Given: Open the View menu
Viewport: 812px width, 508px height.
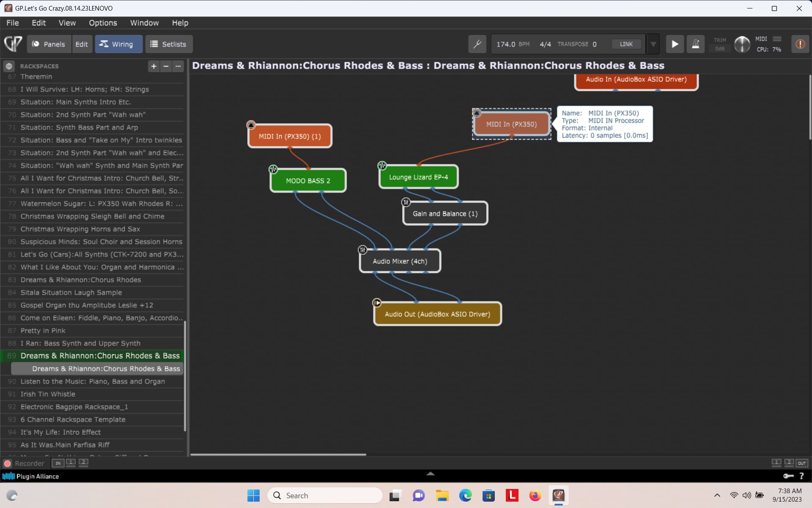Looking at the screenshot, I should [x=67, y=23].
